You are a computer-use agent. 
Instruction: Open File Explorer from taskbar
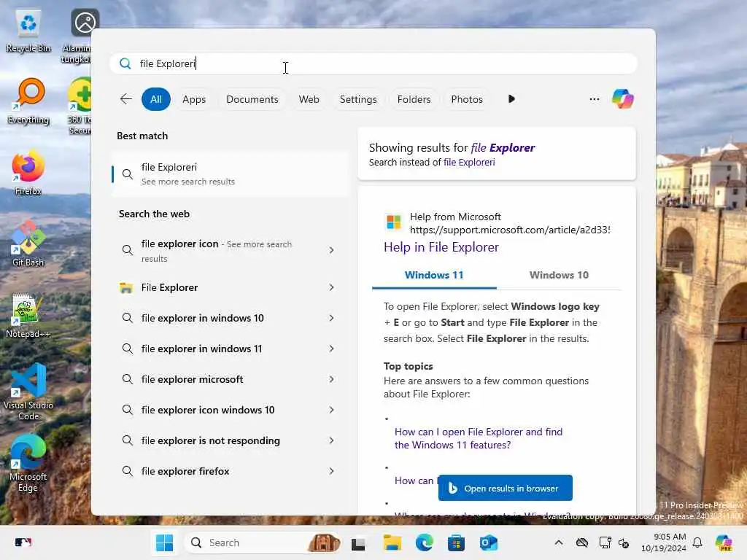click(x=392, y=542)
